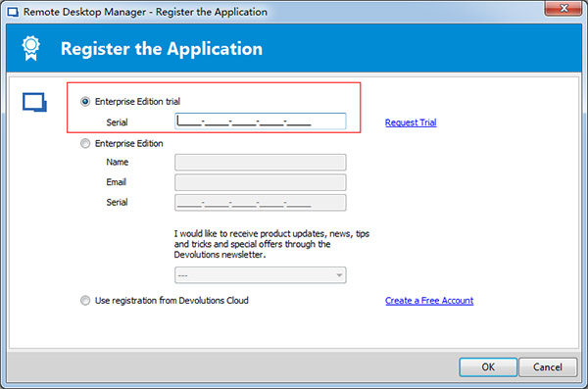Image resolution: width=588 pixels, height=389 pixels.
Task: Click into the Email field
Action: (261, 182)
